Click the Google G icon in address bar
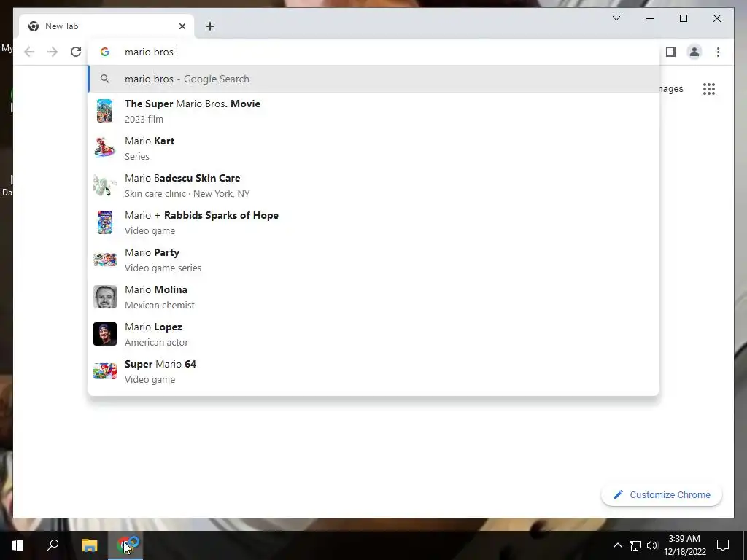747x560 pixels. coord(105,52)
